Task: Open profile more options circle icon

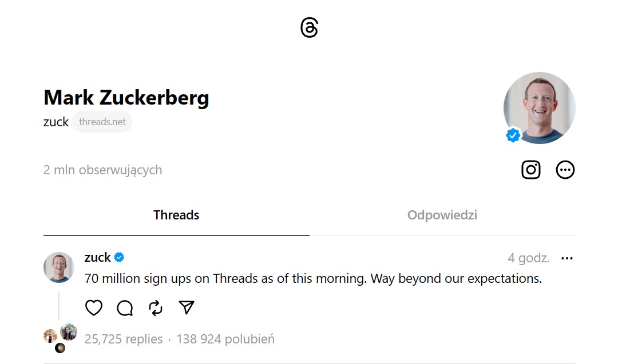Action: point(565,170)
